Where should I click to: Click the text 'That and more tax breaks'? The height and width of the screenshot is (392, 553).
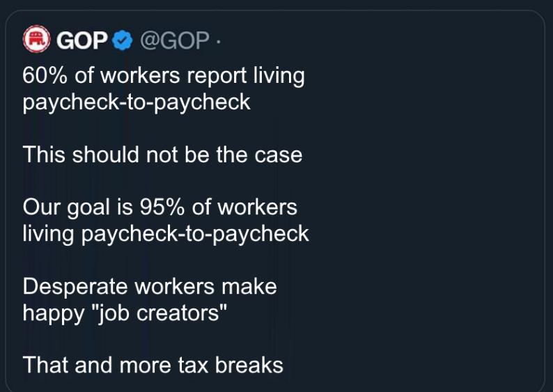(153, 365)
